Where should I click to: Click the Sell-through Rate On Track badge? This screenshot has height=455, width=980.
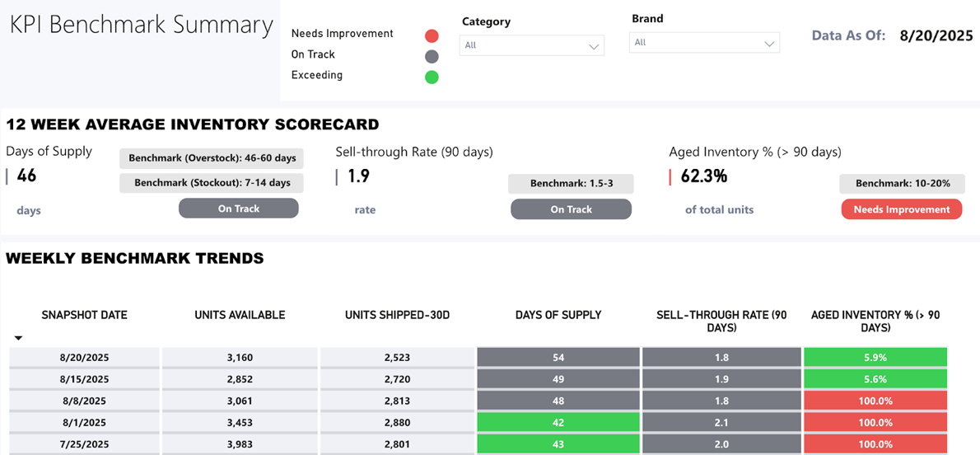[571, 209]
